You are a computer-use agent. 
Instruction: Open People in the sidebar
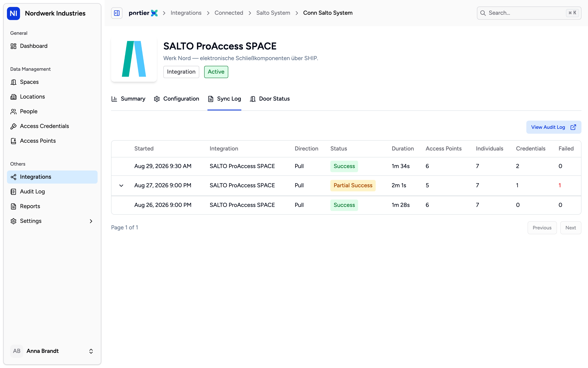click(x=52, y=111)
